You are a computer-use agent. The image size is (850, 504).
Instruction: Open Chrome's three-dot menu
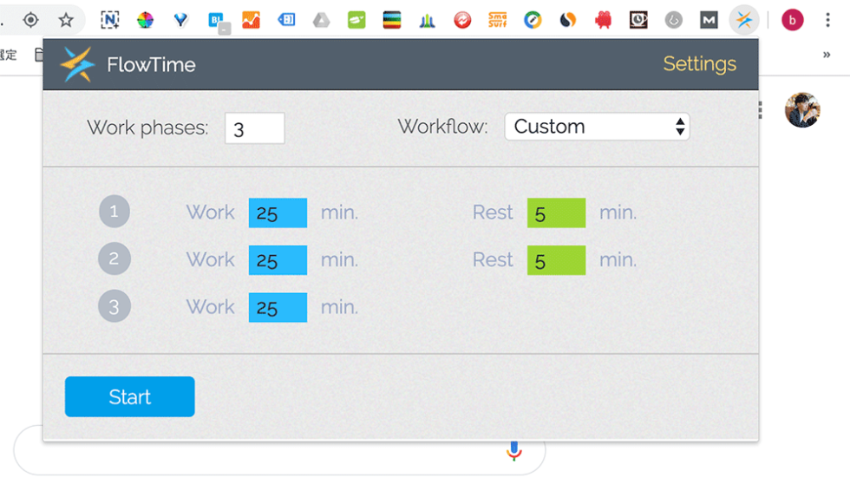[x=827, y=20]
